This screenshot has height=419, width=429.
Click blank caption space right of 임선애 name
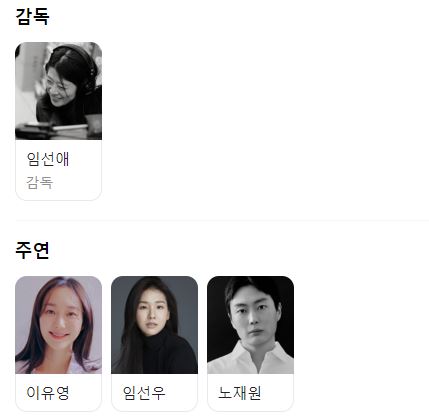pyautogui.click(x=85, y=159)
